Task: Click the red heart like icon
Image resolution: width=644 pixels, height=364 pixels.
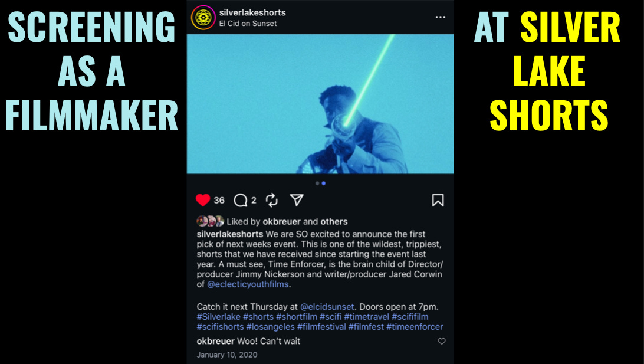Action: click(203, 200)
